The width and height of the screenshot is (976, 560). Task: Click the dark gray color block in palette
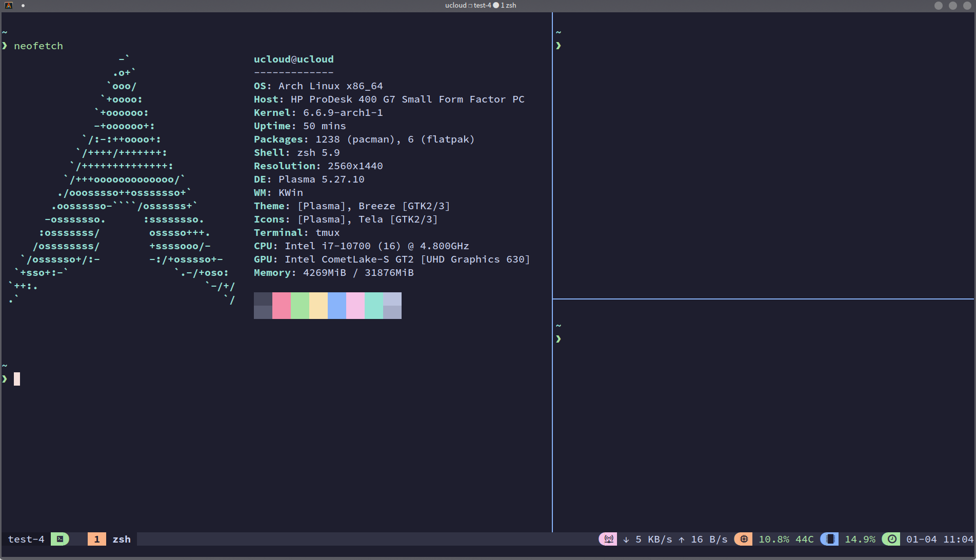pos(263,306)
